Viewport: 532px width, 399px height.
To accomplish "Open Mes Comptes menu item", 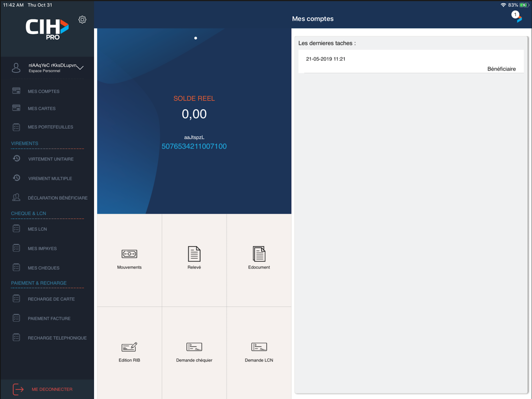I will 44,91.
